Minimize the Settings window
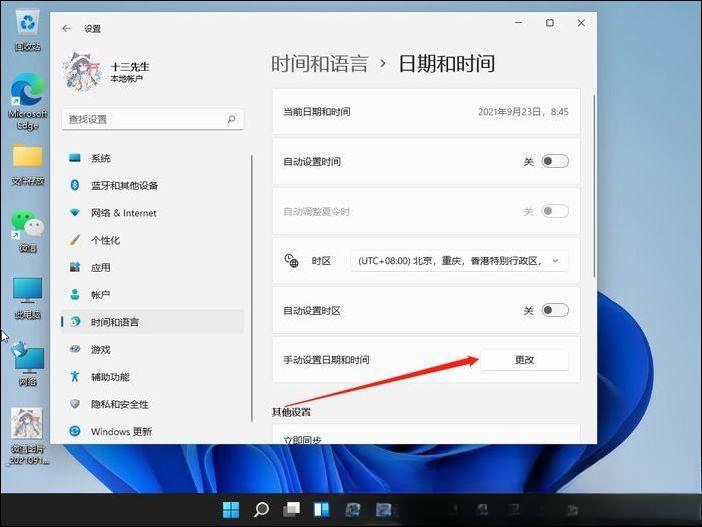Viewport: 702px width, 527px height. point(519,22)
